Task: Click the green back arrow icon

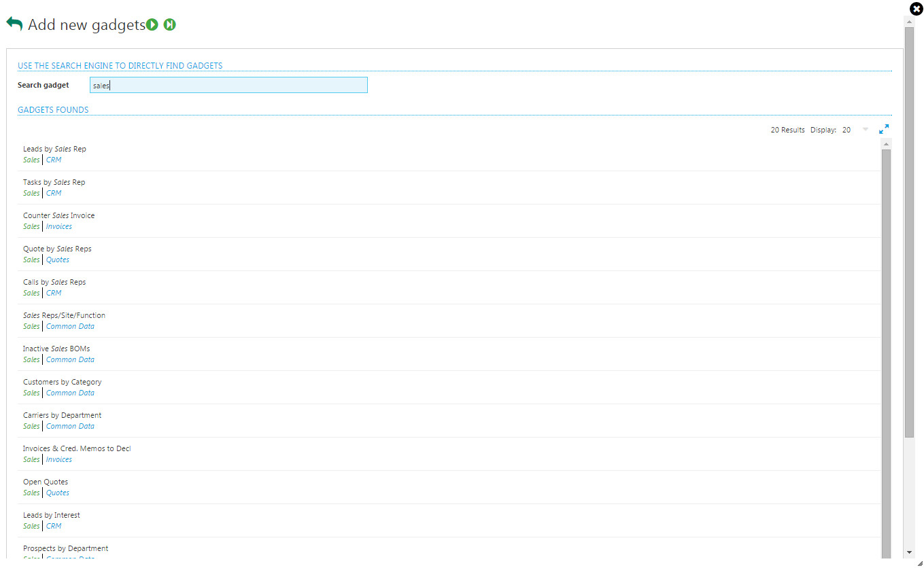Action: [14, 24]
